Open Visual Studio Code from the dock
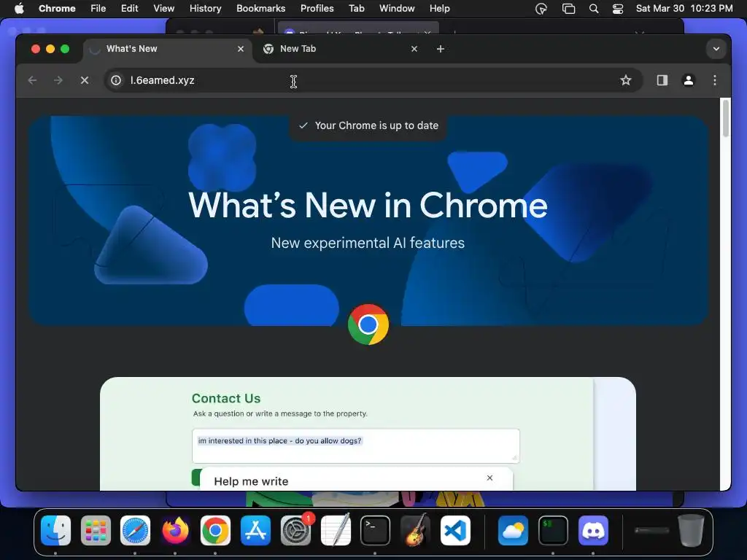 click(455, 530)
